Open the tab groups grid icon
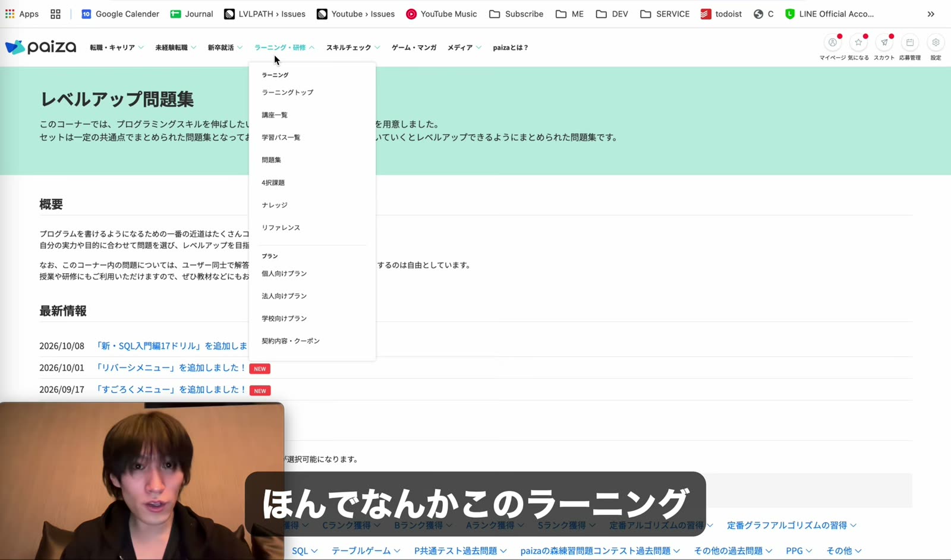This screenshot has height=560, width=951. click(x=55, y=14)
